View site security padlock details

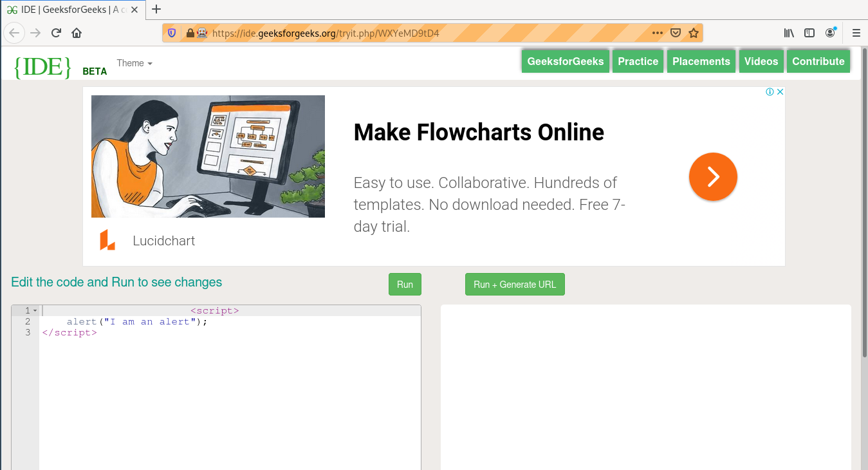[x=190, y=33]
